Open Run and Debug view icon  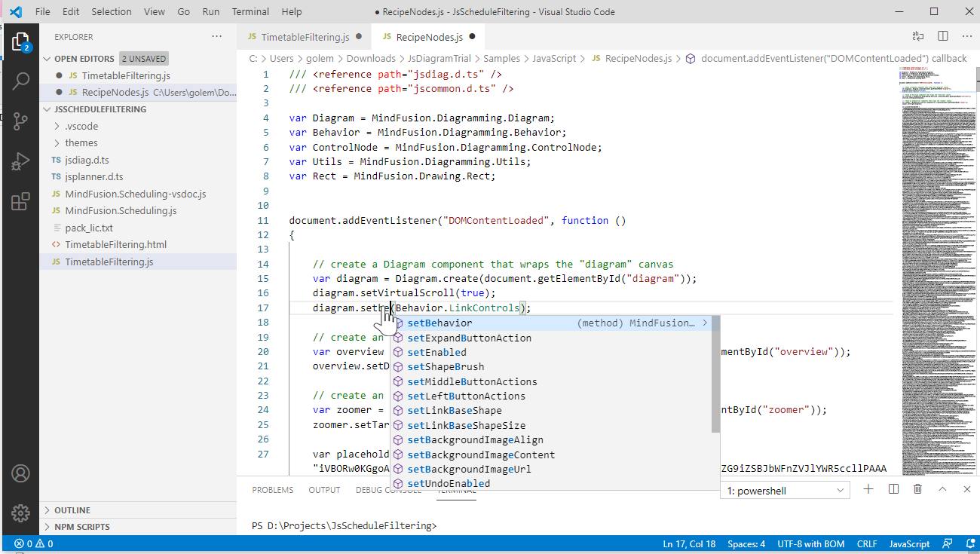click(20, 161)
